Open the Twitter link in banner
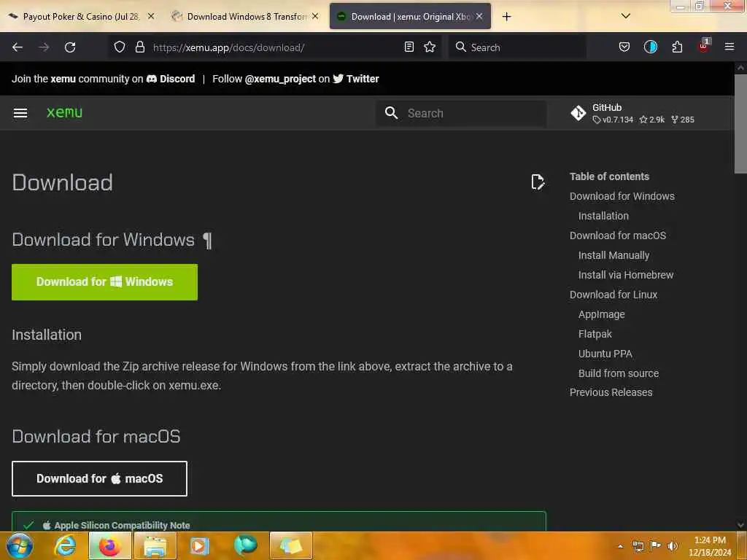 [356, 79]
